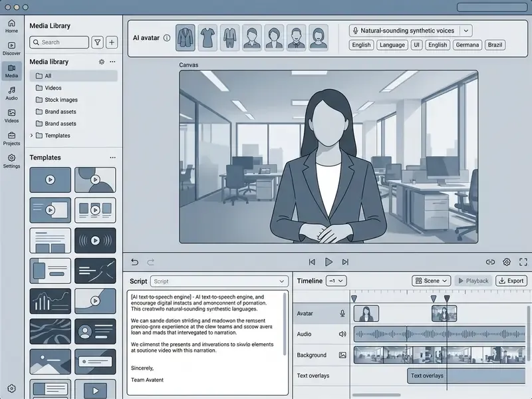Viewport: 532px width, 399px height.
Task: Click the Search field in Media Library
Action: tap(59, 43)
